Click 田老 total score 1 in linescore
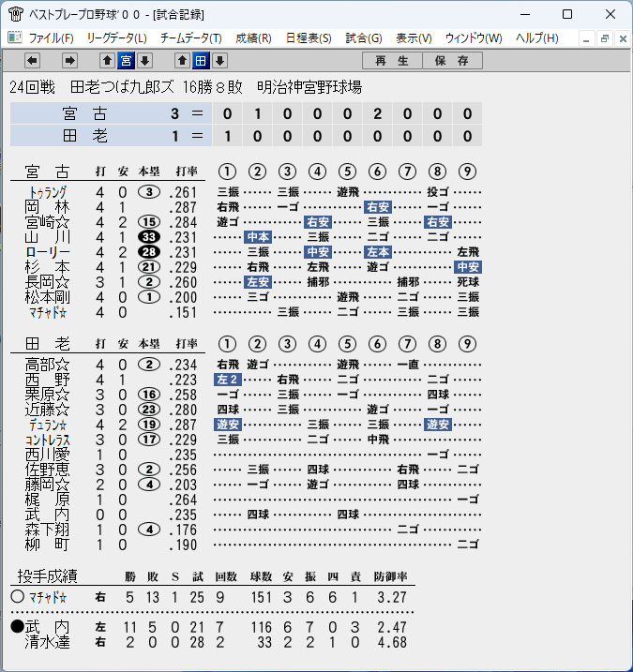 174,136
